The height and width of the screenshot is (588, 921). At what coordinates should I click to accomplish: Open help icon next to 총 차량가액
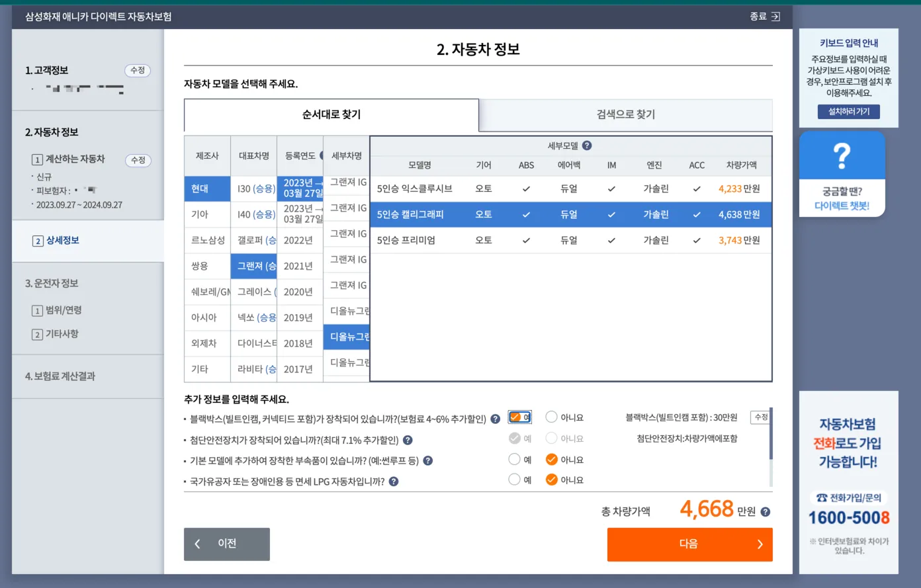[x=766, y=511]
